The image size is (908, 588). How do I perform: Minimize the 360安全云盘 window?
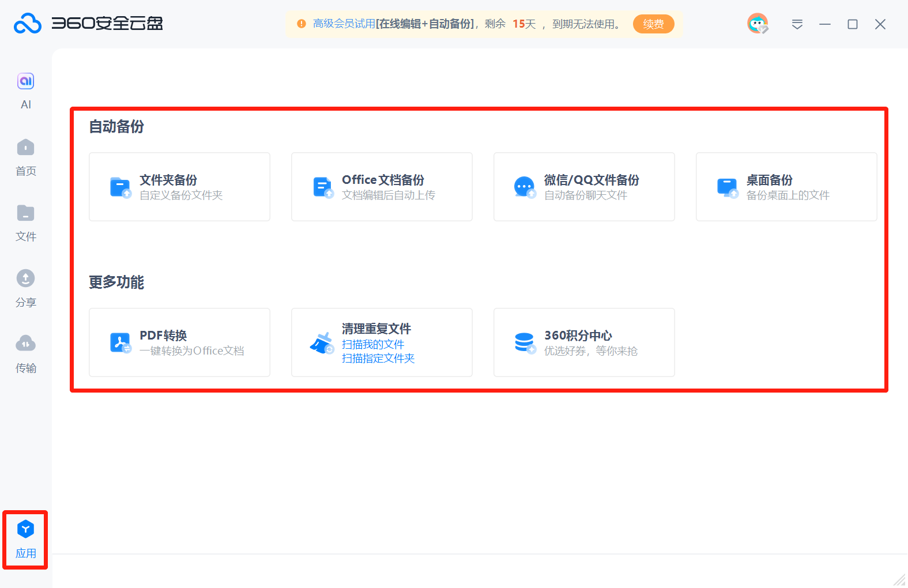[x=825, y=24]
